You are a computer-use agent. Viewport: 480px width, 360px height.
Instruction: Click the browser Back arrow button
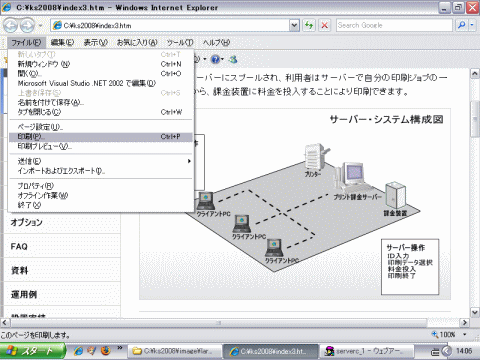point(11,25)
